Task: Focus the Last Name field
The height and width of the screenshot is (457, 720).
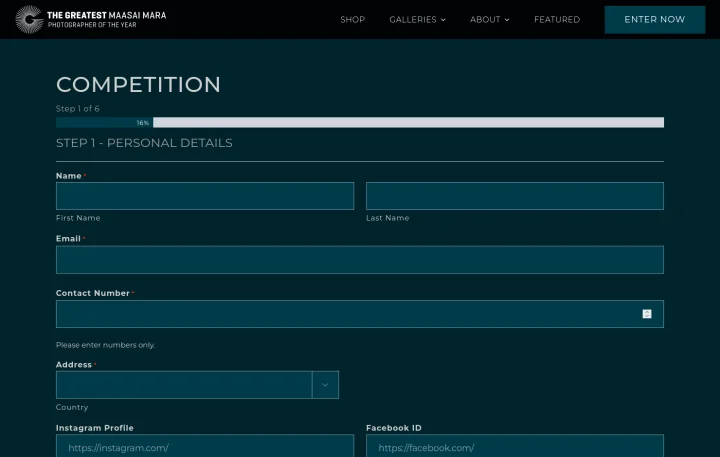Action: (x=515, y=196)
